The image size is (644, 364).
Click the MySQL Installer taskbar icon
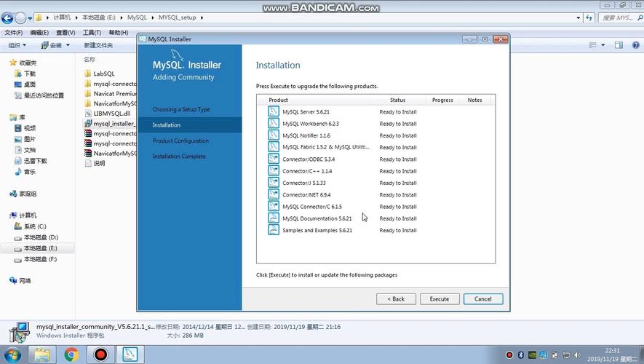[x=130, y=354]
